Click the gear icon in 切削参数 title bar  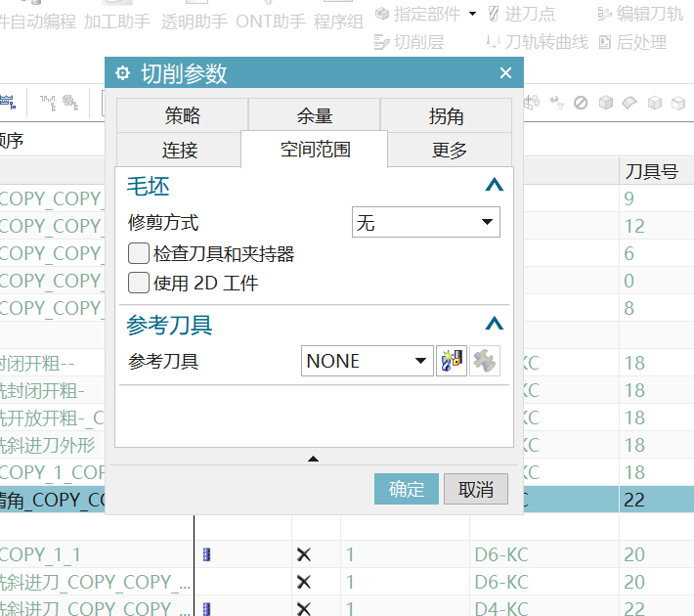click(122, 72)
